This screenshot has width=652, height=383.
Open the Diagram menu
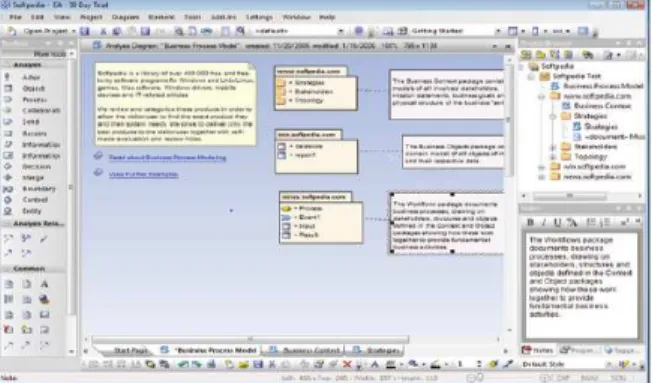point(125,17)
